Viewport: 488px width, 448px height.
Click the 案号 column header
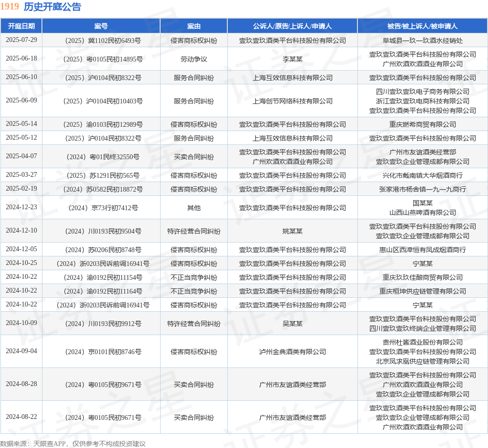(x=101, y=26)
